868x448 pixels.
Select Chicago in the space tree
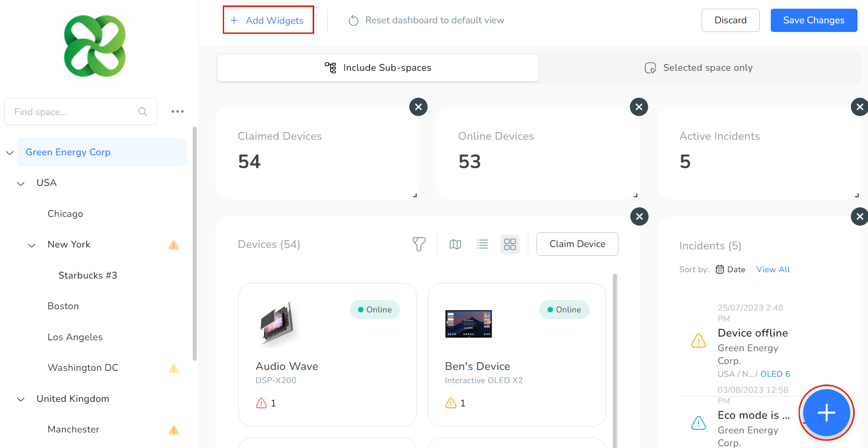click(x=65, y=214)
